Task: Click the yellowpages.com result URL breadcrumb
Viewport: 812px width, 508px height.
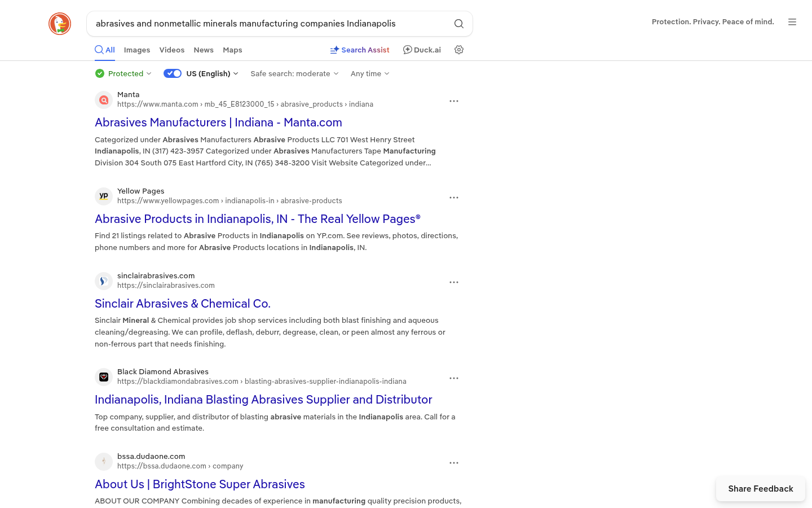Action: [230, 201]
